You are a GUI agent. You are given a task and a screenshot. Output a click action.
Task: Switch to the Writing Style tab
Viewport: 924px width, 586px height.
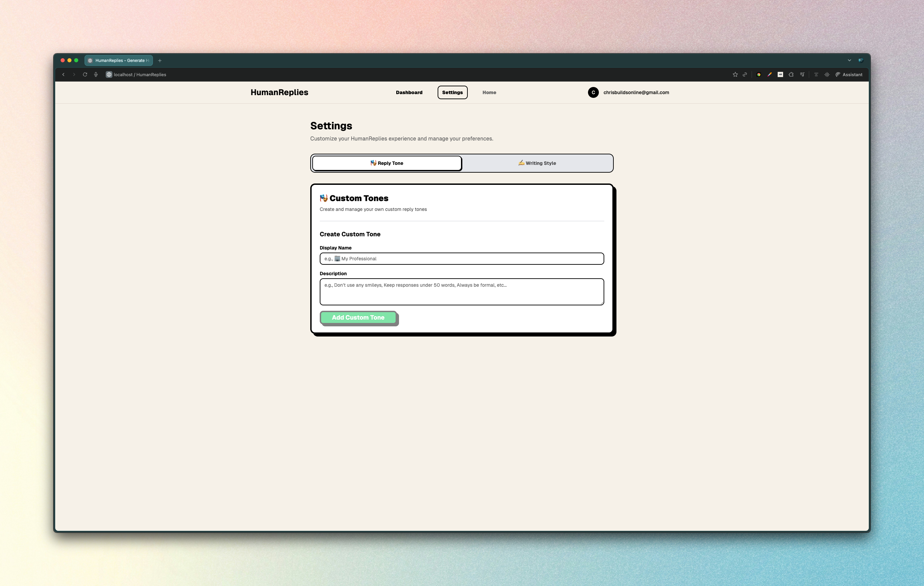point(537,163)
